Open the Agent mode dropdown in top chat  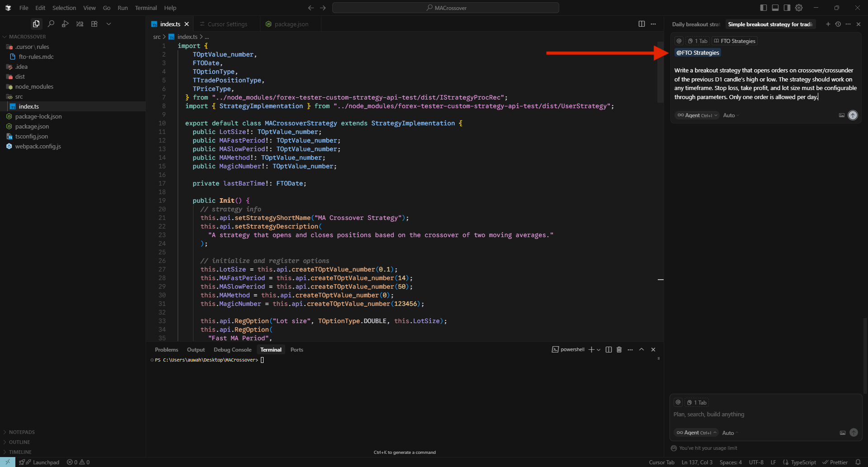[697, 115]
